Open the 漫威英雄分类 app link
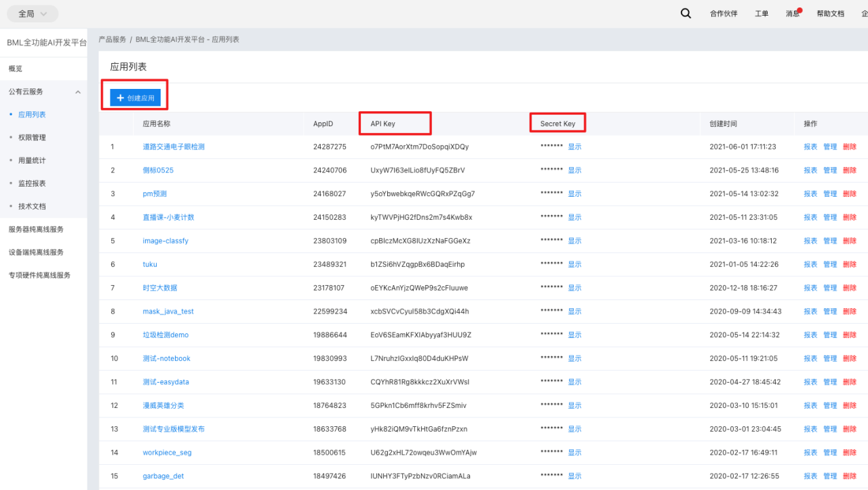The image size is (868, 490). pyautogui.click(x=163, y=405)
